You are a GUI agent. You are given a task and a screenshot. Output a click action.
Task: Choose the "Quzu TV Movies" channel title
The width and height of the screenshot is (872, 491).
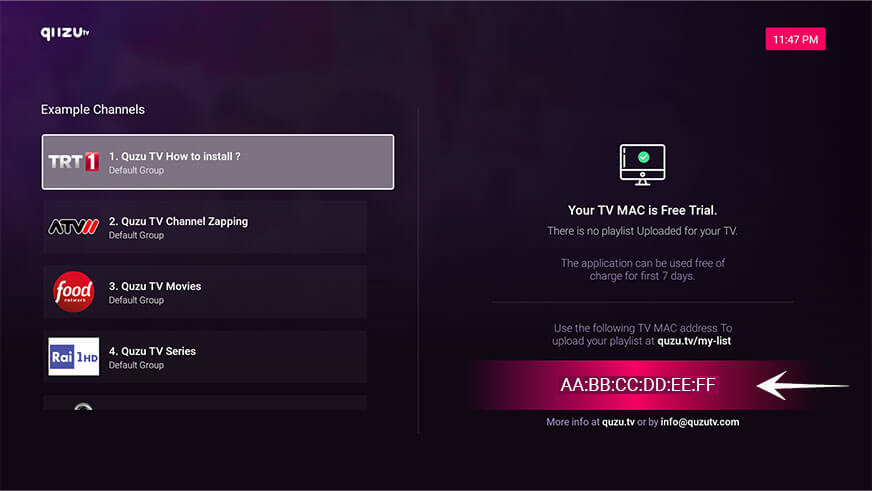coord(155,286)
